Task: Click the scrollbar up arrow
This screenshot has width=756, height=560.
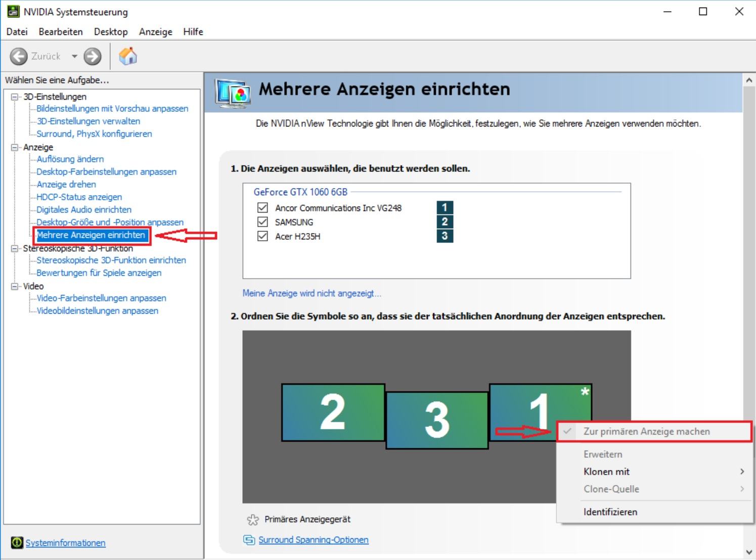Action: click(749, 80)
